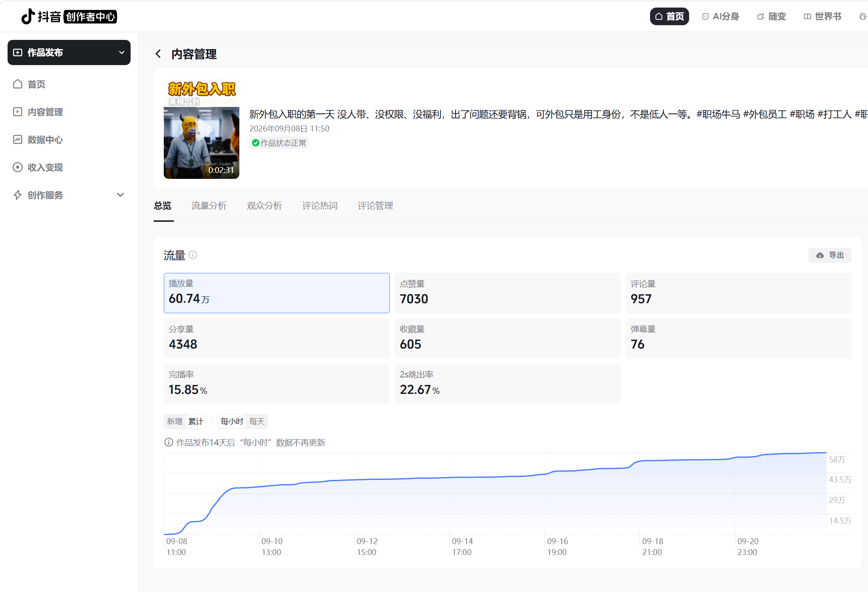Click the 内容管理 page heading

point(194,54)
